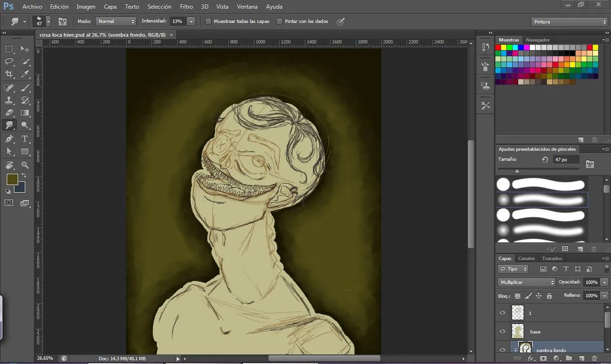The height and width of the screenshot is (364, 611).
Task: Toggle Quick Mask mode
Action: pyautogui.click(x=9, y=203)
